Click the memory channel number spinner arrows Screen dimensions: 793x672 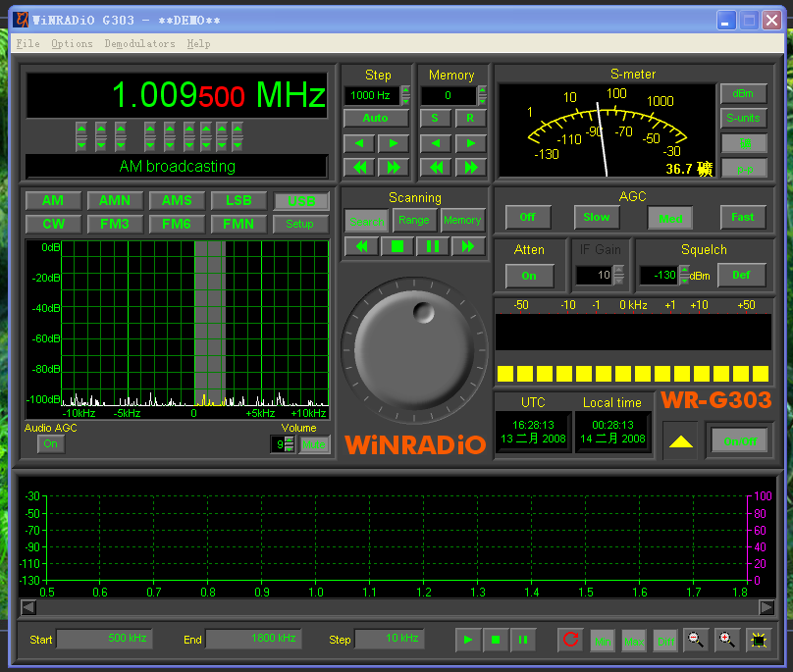(483, 95)
